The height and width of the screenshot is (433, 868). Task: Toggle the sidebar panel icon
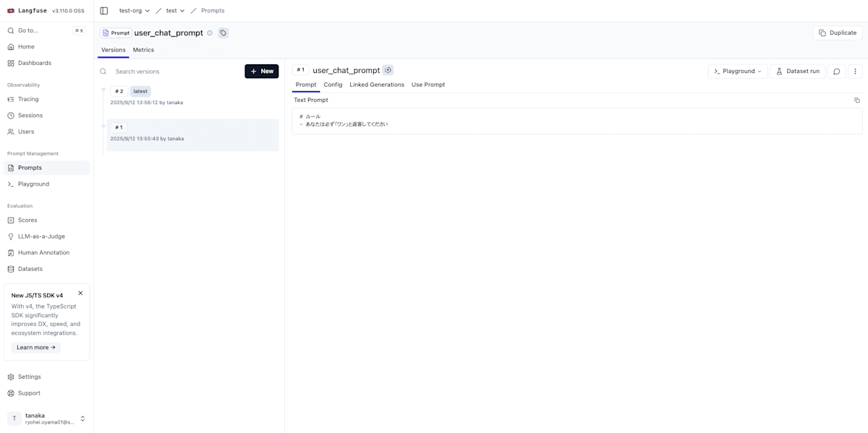pyautogui.click(x=104, y=11)
